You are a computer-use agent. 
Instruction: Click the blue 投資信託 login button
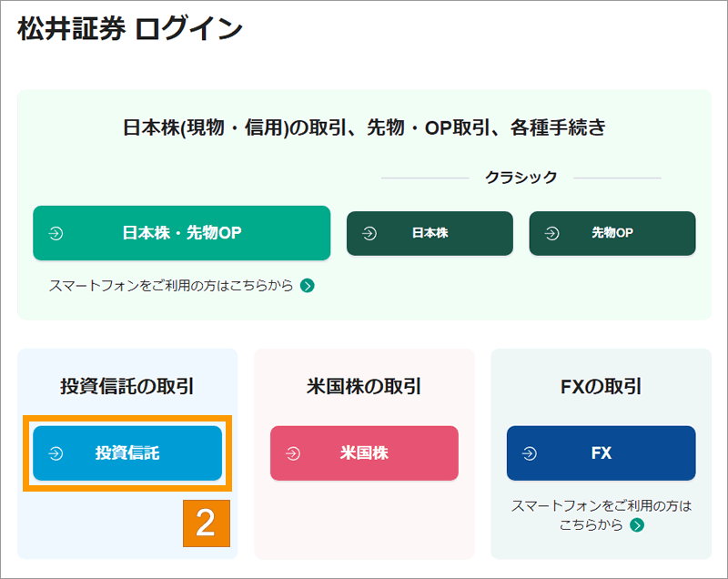pyautogui.click(x=127, y=452)
